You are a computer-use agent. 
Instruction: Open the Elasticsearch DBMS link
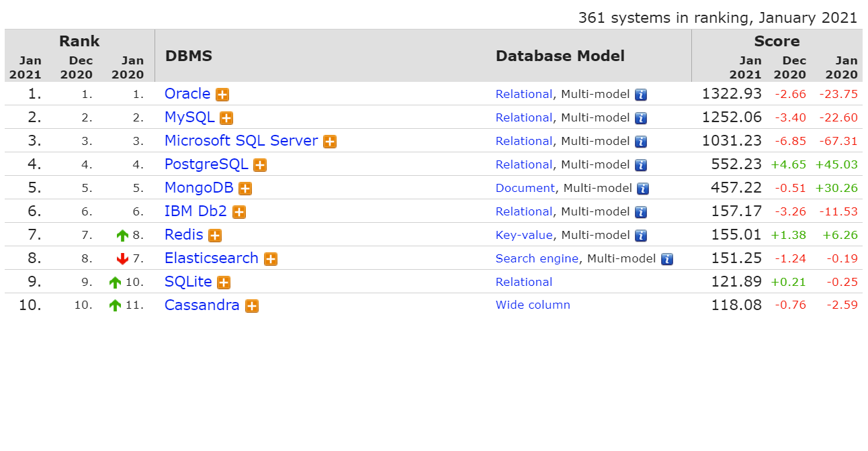coord(211,258)
